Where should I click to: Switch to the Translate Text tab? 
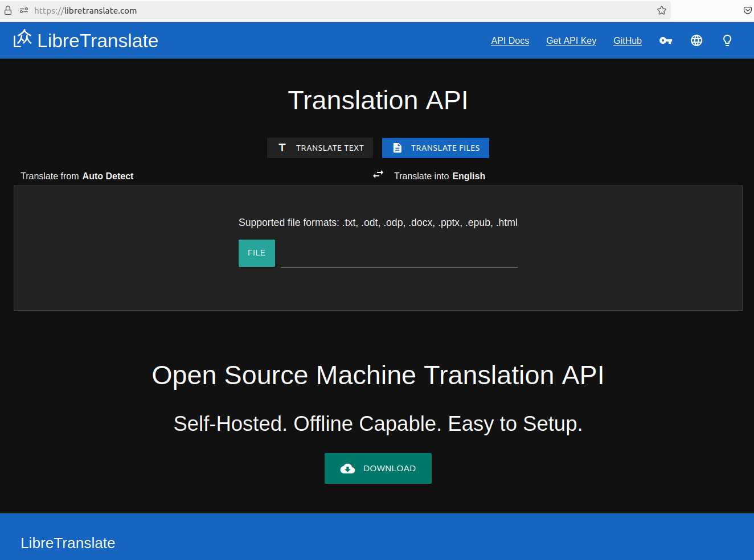click(320, 148)
